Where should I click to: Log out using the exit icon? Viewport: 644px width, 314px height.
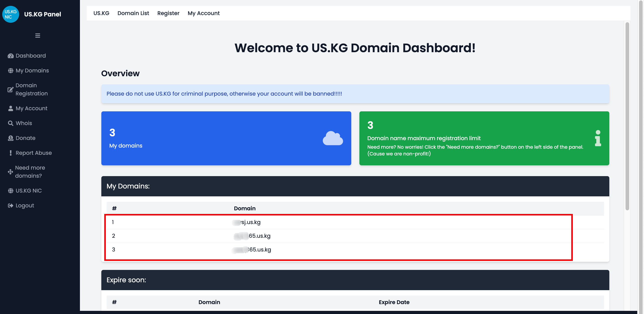coord(10,205)
